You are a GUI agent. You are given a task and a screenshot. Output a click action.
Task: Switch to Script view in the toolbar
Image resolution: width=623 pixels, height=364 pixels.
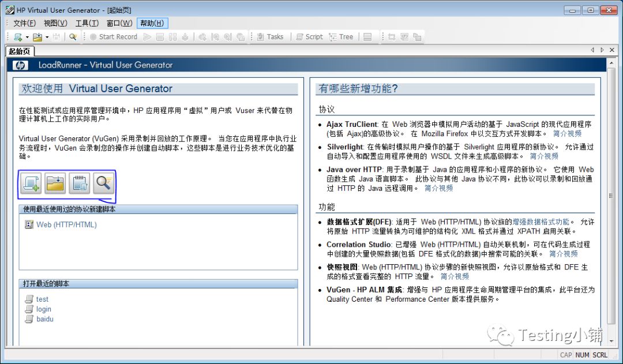coord(310,37)
